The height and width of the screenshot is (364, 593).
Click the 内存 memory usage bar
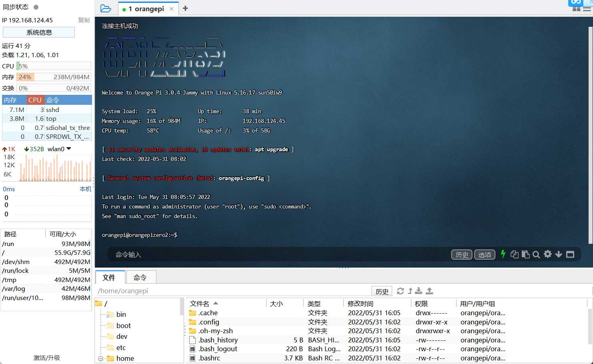54,77
